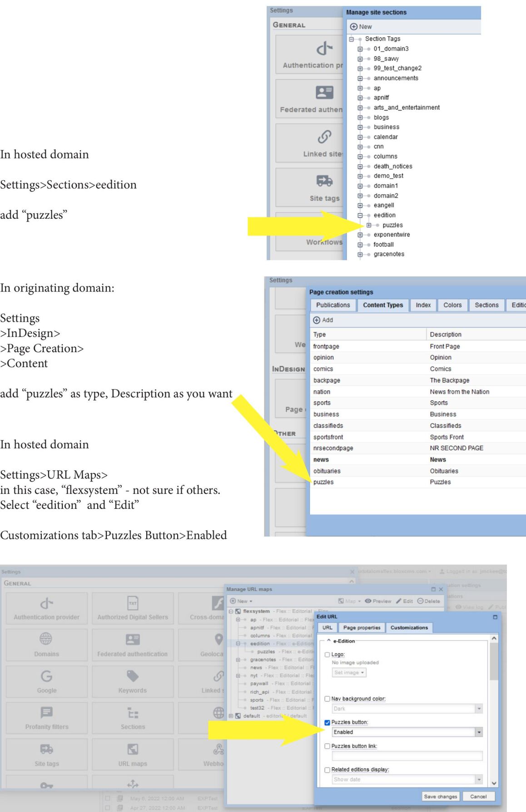The height and width of the screenshot is (812, 526).
Task: Click the Authentication provider icon in Settings
Action: click(x=46, y=603)
